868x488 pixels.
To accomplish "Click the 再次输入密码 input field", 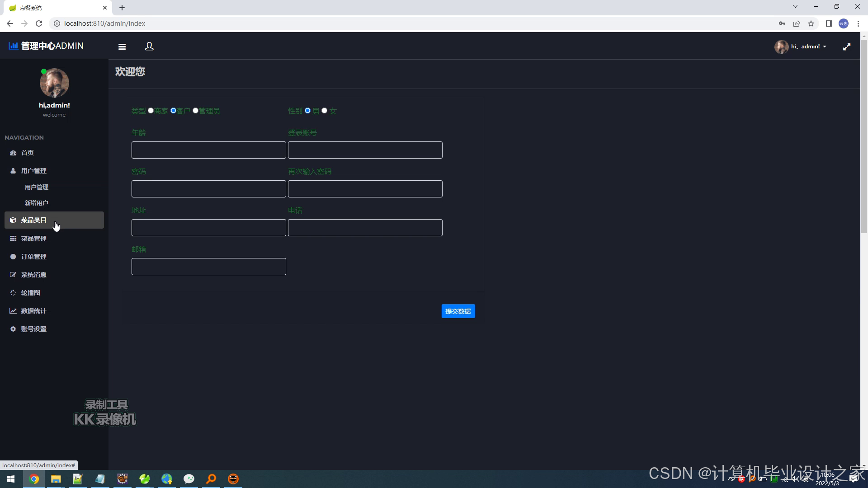I will coord(365,189).
